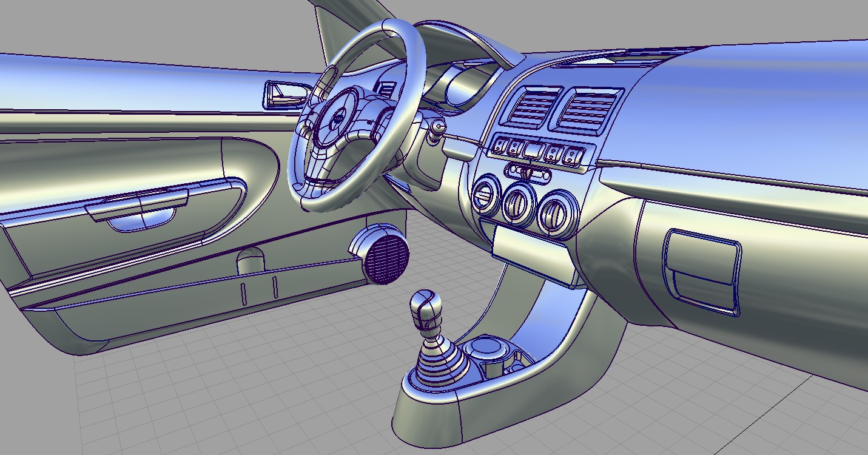Click the ignition key cylinder
868x455 pixels.
(437, 128)
